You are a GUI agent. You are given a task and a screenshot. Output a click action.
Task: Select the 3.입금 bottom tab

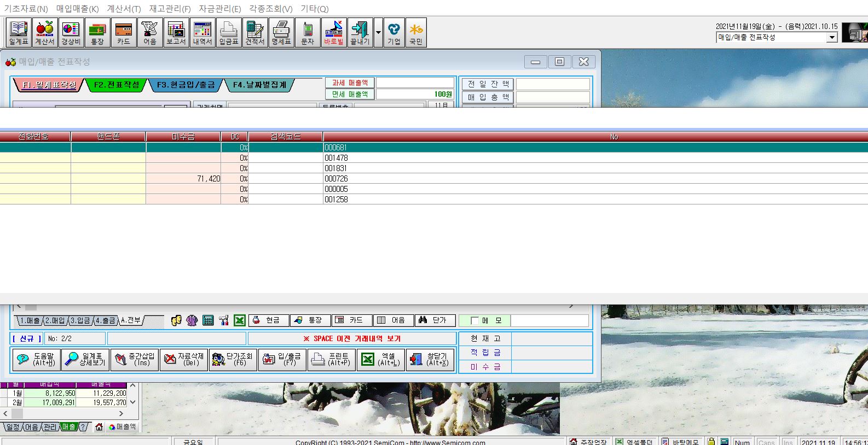tap(80, 321)
